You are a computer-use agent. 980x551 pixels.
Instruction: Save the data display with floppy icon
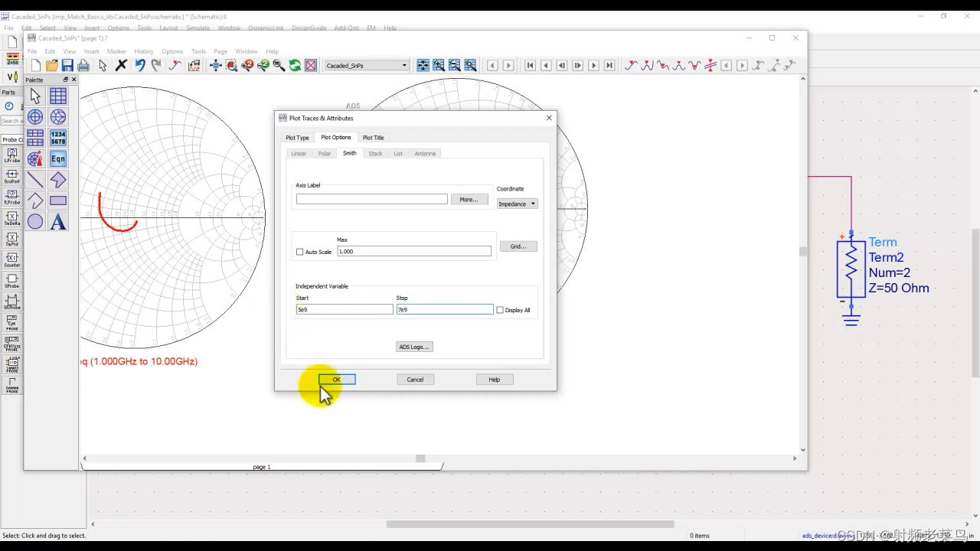(67, 66)
